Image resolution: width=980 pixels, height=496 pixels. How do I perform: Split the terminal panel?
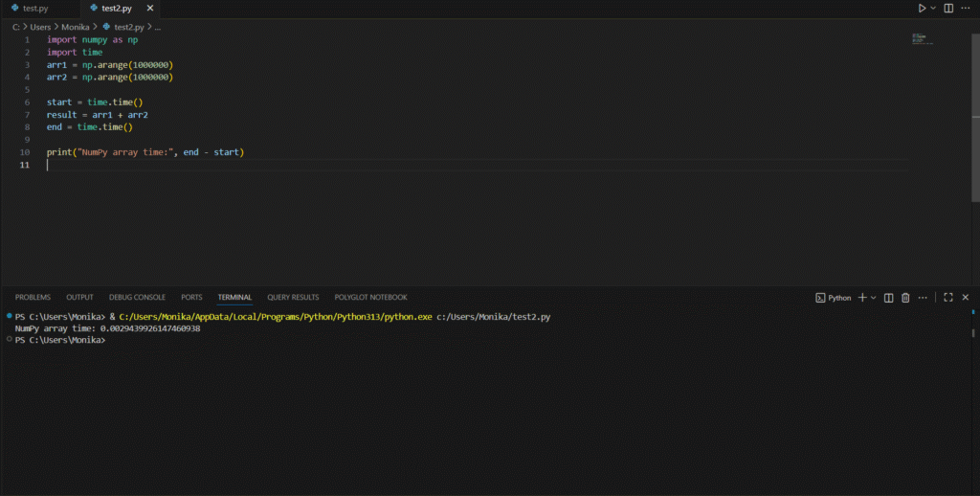(888, 297)
